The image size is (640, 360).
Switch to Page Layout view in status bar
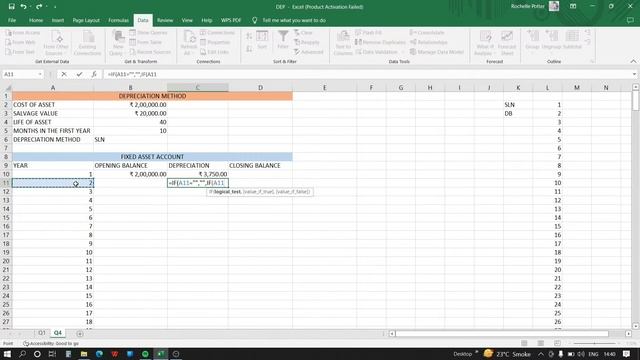[540, 343]
